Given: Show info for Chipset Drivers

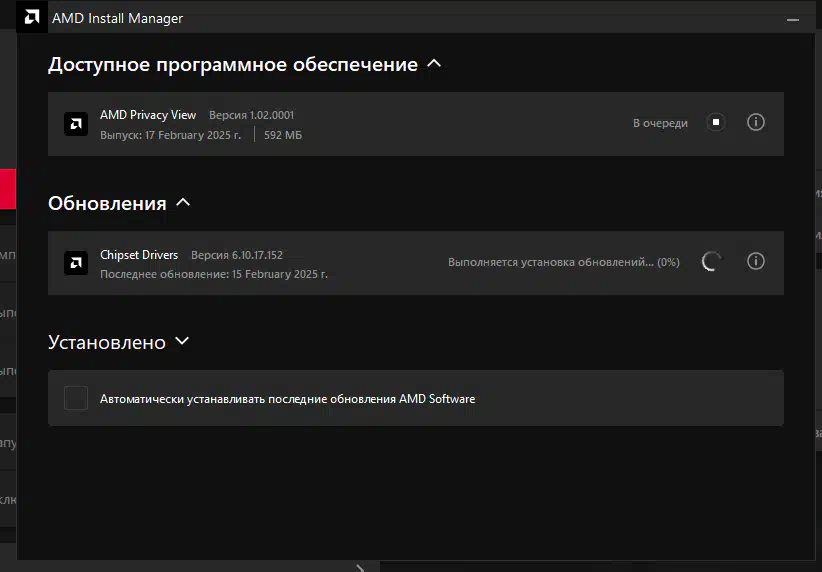Looking at the screenshot, I should (x=756, y=262).
